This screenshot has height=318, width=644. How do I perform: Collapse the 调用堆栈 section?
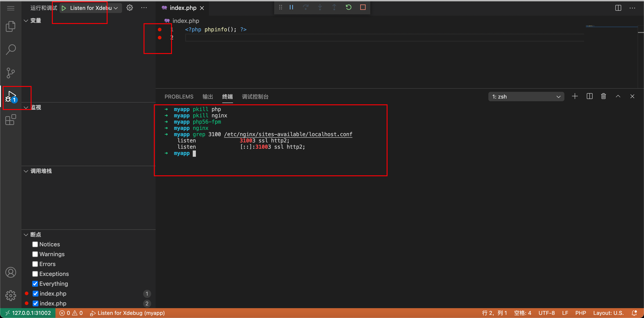[x=26, y=171]
